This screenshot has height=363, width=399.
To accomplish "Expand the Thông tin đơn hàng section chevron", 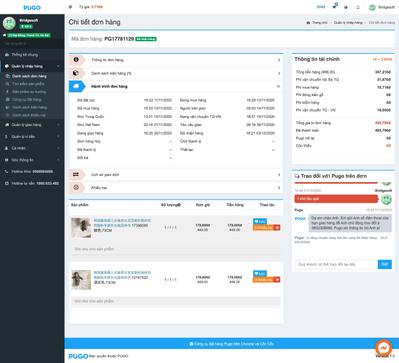I will tap(279, 60).
